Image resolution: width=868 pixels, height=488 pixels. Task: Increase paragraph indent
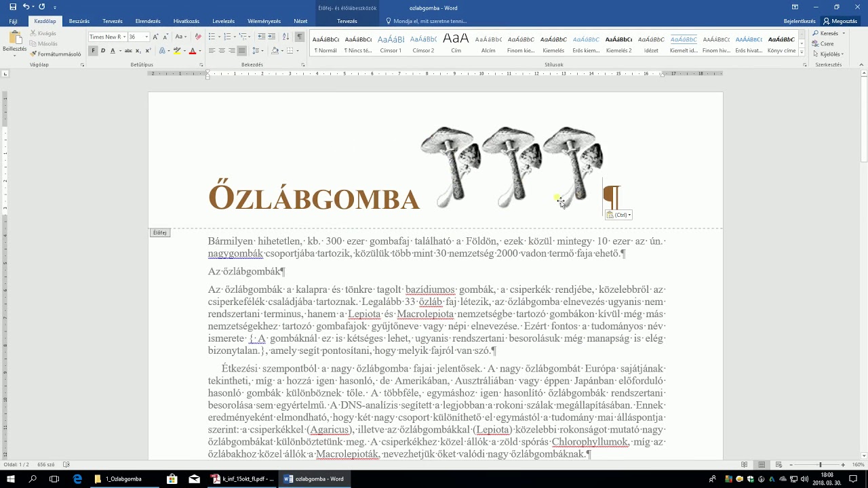[272, 37]
